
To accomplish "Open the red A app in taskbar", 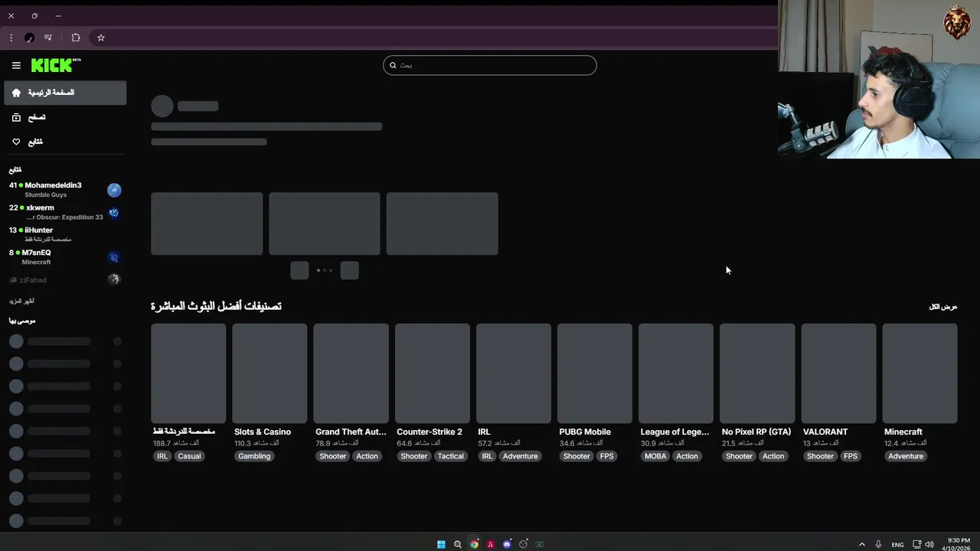I will pyautogui.click(x=491, y=544).
